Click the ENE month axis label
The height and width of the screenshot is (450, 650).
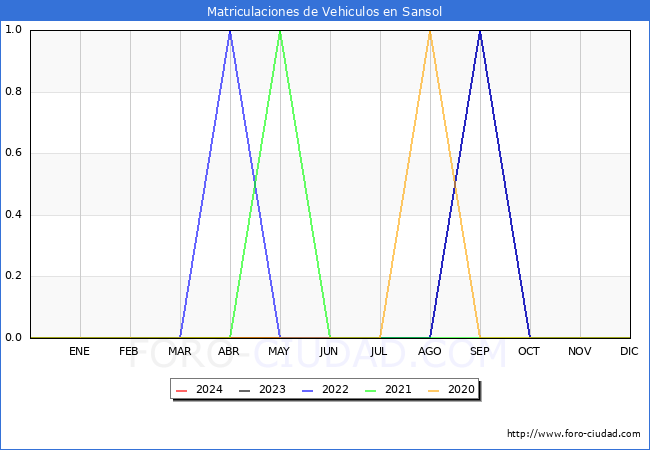point(79,351)
